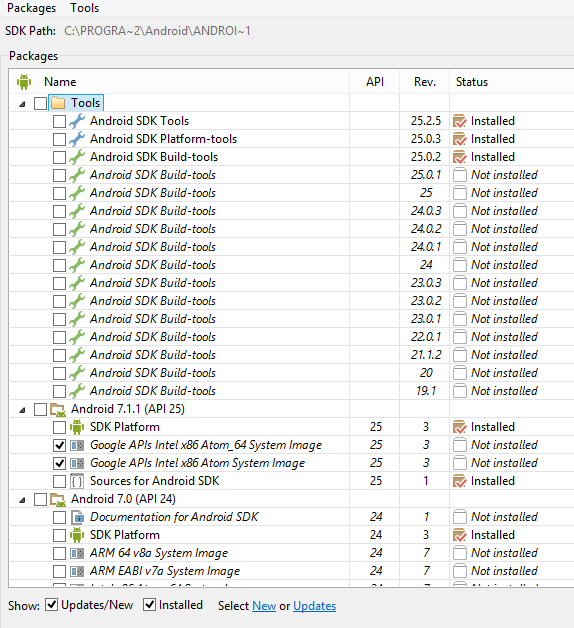Viewport: 574px width, 628px height.
Task: Check the Android SDK Tools checkbox
Action: [x=59, y=121]
